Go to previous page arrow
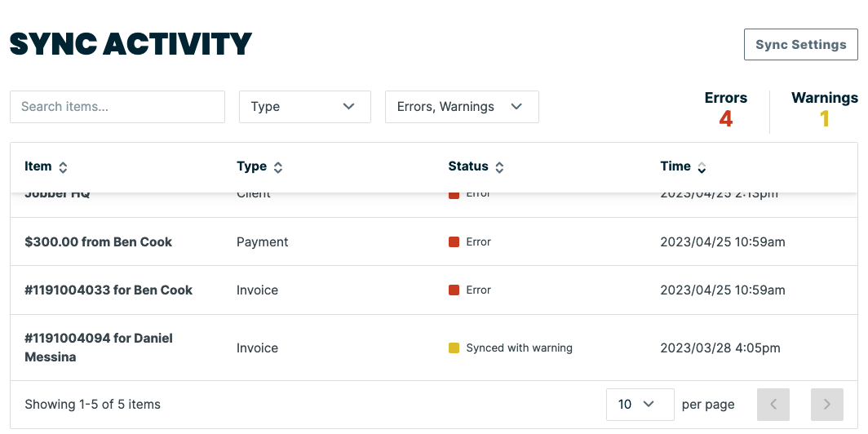The width and height of the screenshot is (868, 434). tap(773, 405)
